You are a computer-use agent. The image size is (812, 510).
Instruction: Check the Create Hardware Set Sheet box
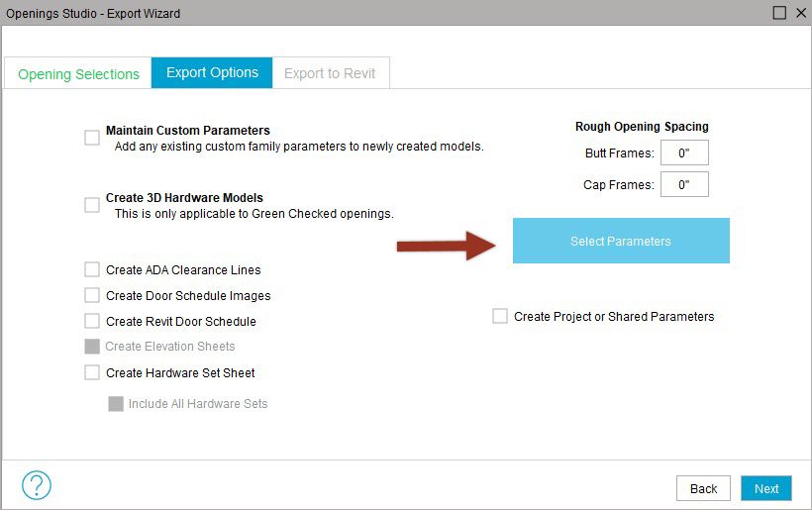(x=92, y=372)
